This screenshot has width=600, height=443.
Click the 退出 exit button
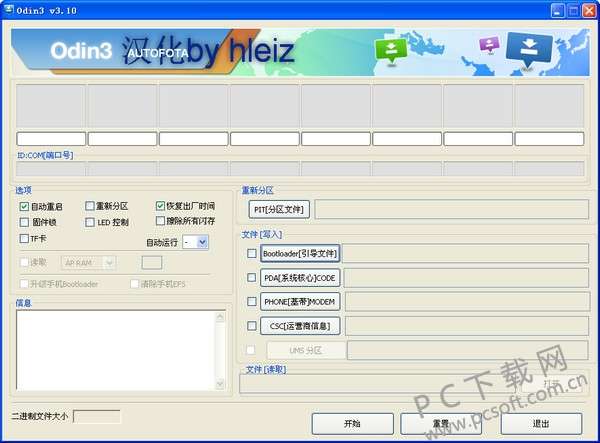[541, 423]
